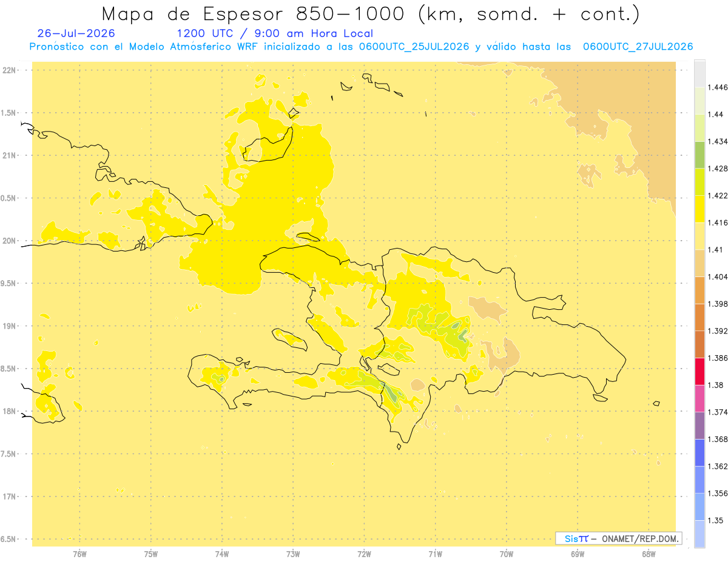Screen dimensions: 728x562
Task: Click the purple 1.368–1.374 colorbar swatch
Action: point(699,426)
